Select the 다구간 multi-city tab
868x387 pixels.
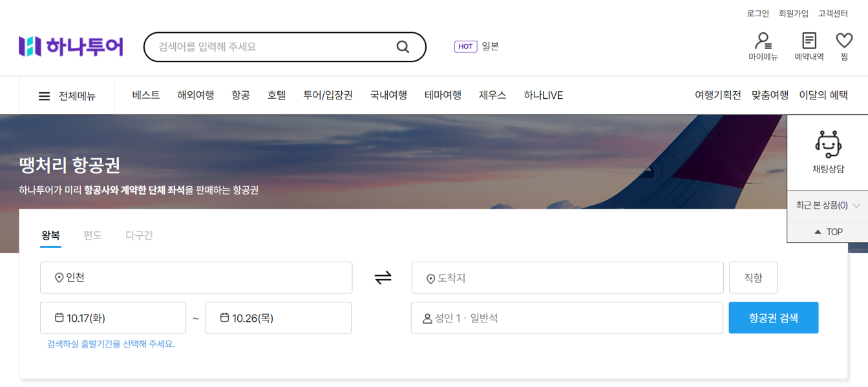click(139, 235)
